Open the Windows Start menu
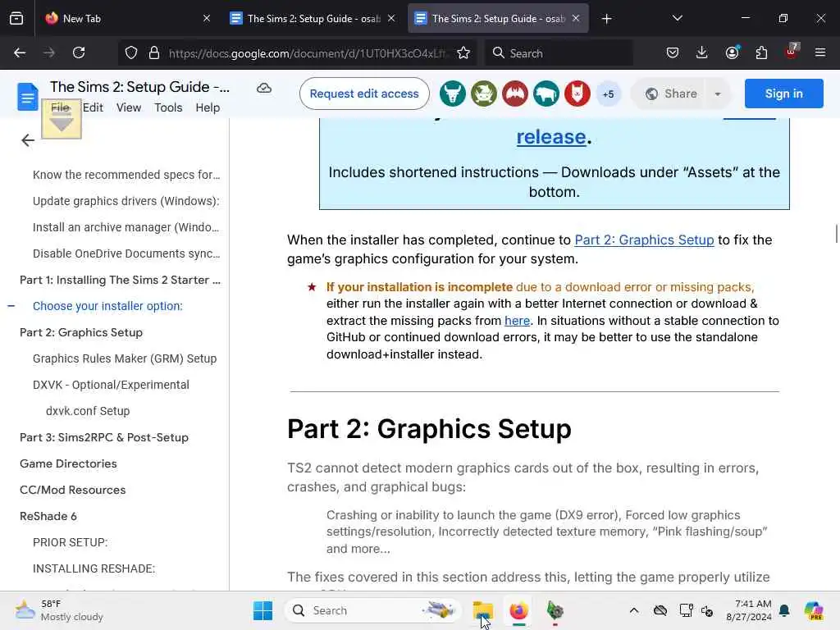 (x=262, y=610)
